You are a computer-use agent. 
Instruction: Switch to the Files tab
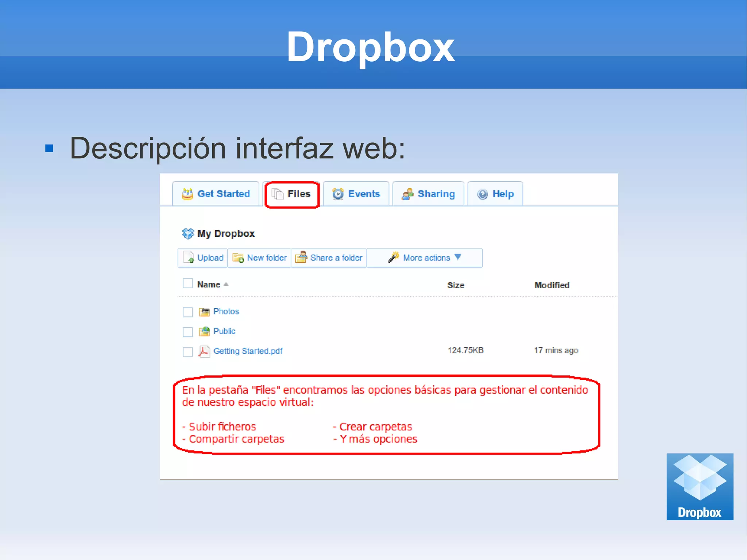tap(292, 194)
